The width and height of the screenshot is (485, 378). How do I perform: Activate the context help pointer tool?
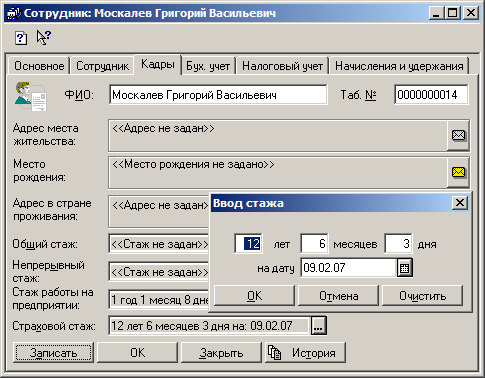tap(44, 38)
